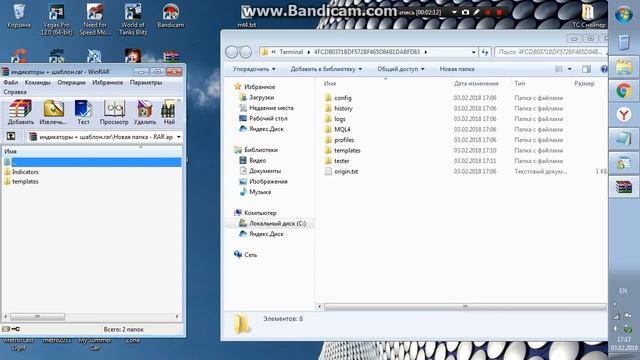
Task: Select the history folder in Explorer
Action: [338, 109]
